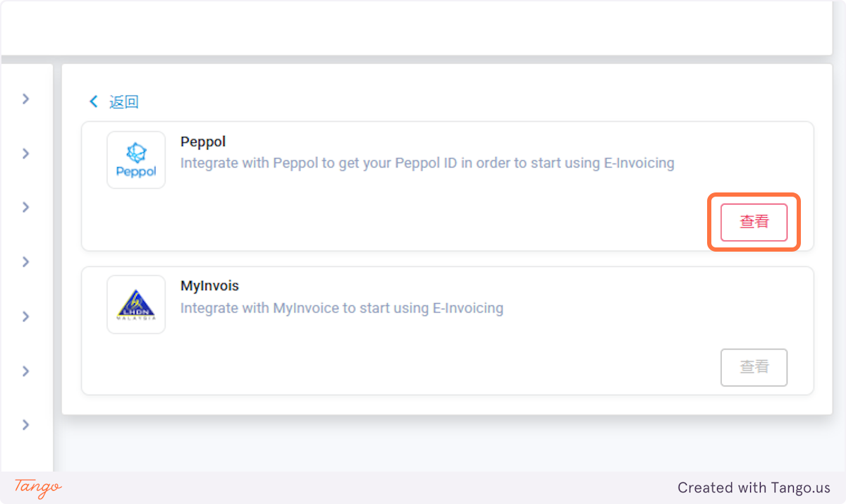Screen dimensions: 846x504
Task: Expand the second sidebar chevron
Action: tap(26, 153)
